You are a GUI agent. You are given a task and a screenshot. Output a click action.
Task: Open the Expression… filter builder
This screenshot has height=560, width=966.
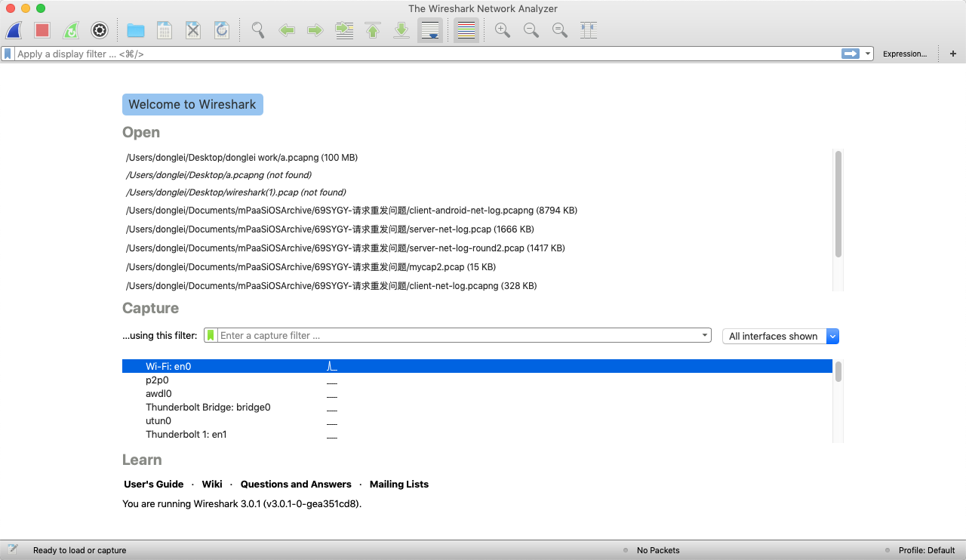tap(905, 54)
